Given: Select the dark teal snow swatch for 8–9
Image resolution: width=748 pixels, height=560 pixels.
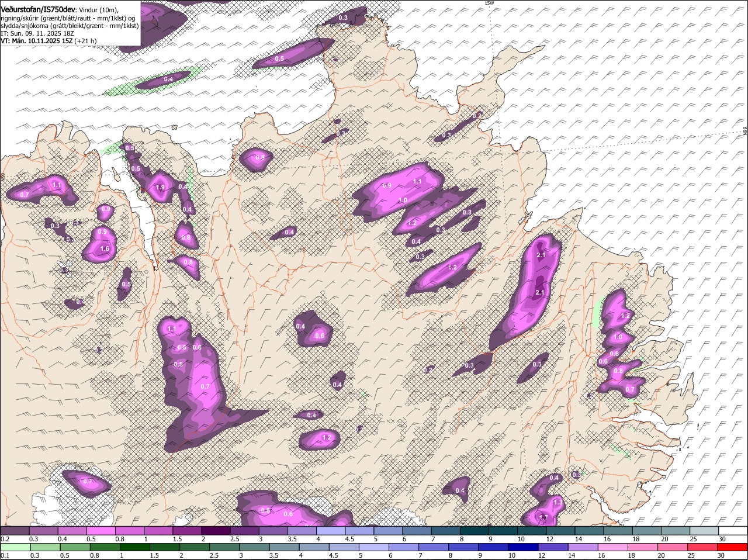Looking at the screenshot, I should 475,530.
